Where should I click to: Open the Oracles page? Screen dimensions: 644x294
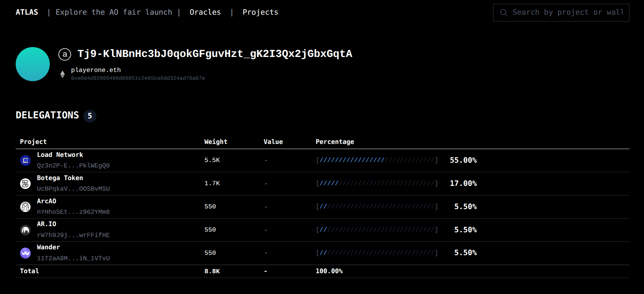pyautogui.click(x=205, y=12)
